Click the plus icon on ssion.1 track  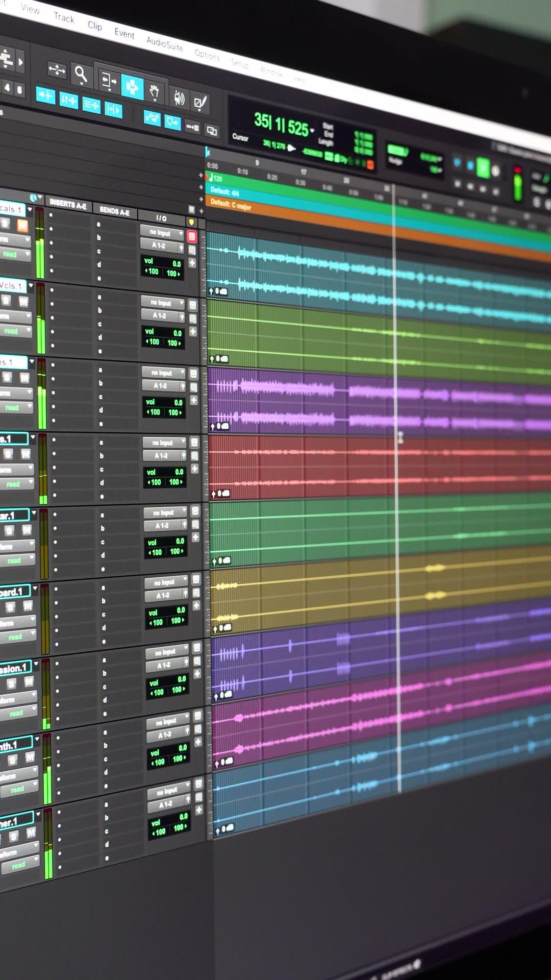click(197, 674)
